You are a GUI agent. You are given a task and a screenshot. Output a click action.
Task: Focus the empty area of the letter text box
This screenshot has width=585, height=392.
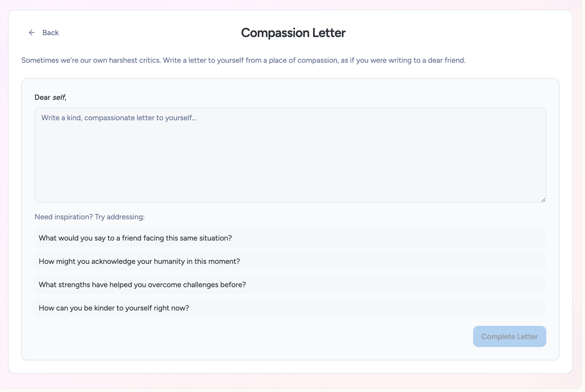pyautogui.click(x=290, y=164)
